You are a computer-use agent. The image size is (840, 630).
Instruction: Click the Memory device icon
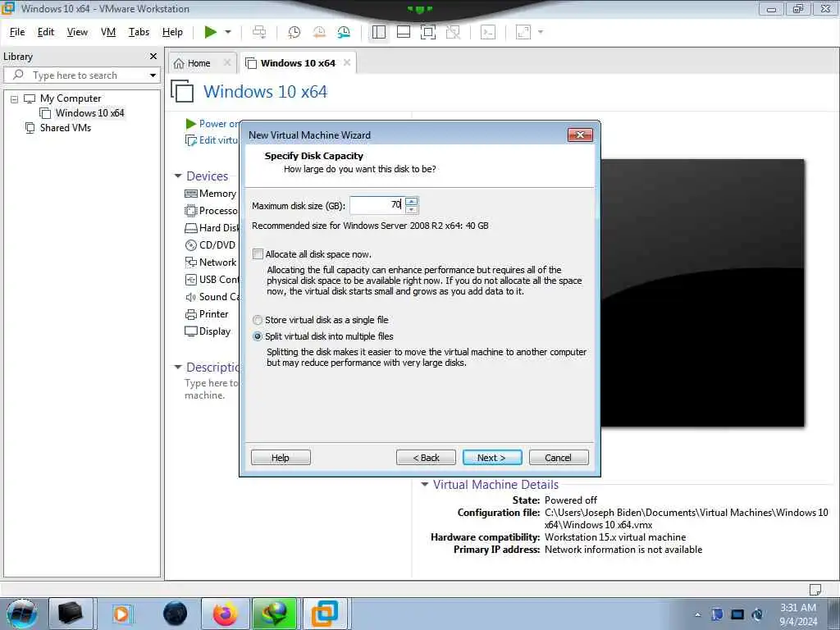point(190,194)
